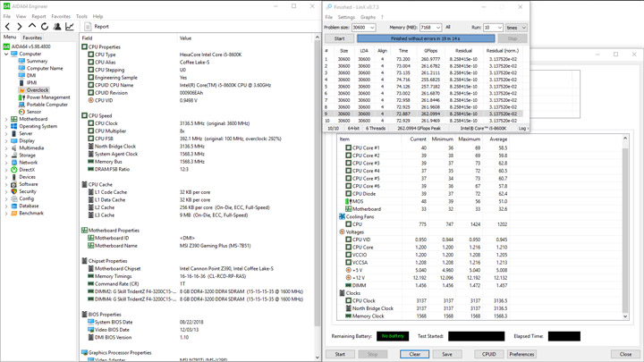The image size is (644, 362).
Task: Open the graph icon in AIDA64 toolbar
Action: point(70,27)
